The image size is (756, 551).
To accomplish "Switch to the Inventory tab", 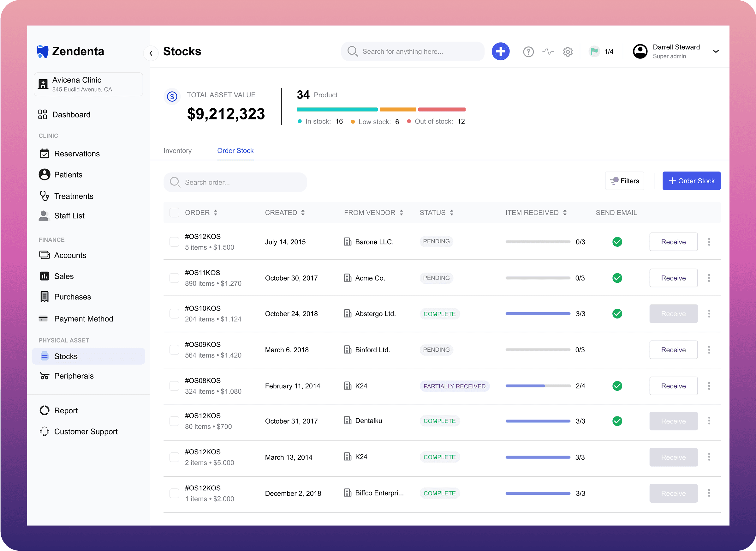I will pyautogui.click(x=177, y=150).
